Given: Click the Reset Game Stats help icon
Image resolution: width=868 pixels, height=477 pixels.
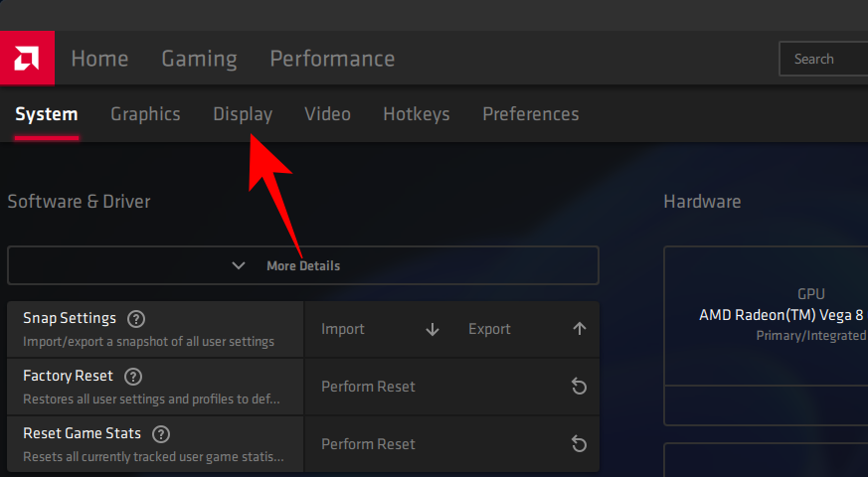Looking at the screenshot, I should tap(161, 434).
